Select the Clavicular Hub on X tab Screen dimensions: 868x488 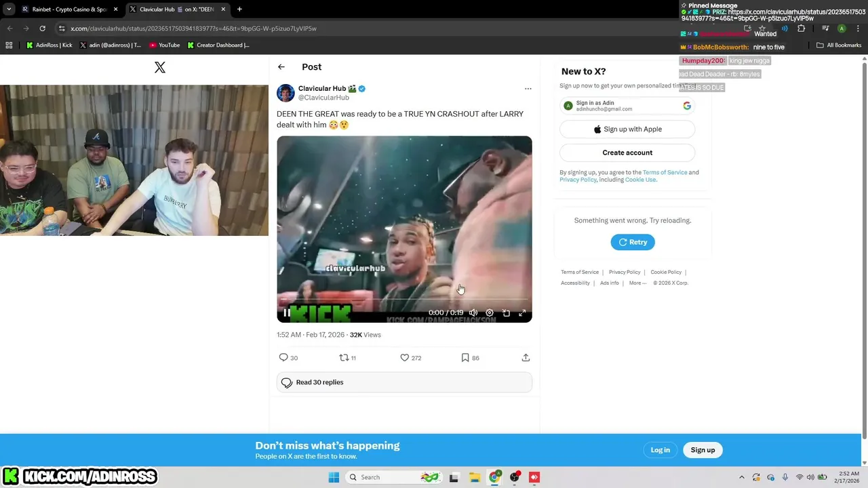point(178,9)
